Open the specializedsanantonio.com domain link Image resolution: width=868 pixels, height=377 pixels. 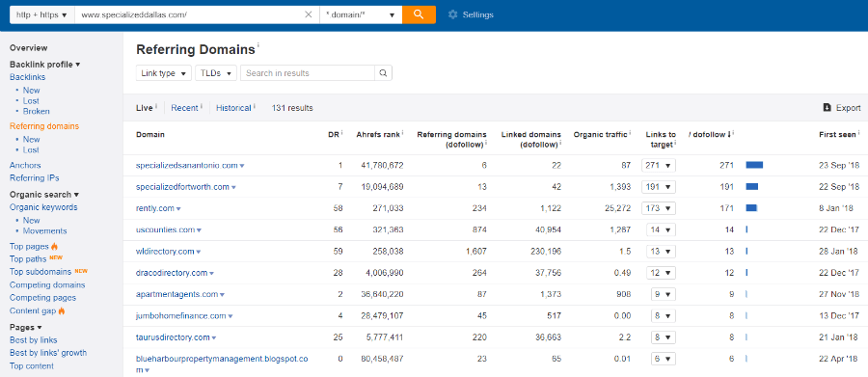[186, 165]
